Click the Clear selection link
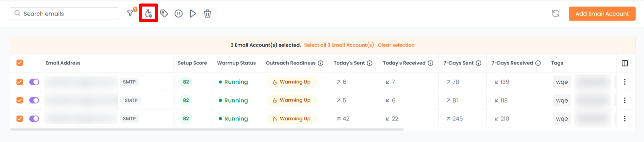Image resolution: width=644 pixels, height=142 pixels. [x=396, y=45]
